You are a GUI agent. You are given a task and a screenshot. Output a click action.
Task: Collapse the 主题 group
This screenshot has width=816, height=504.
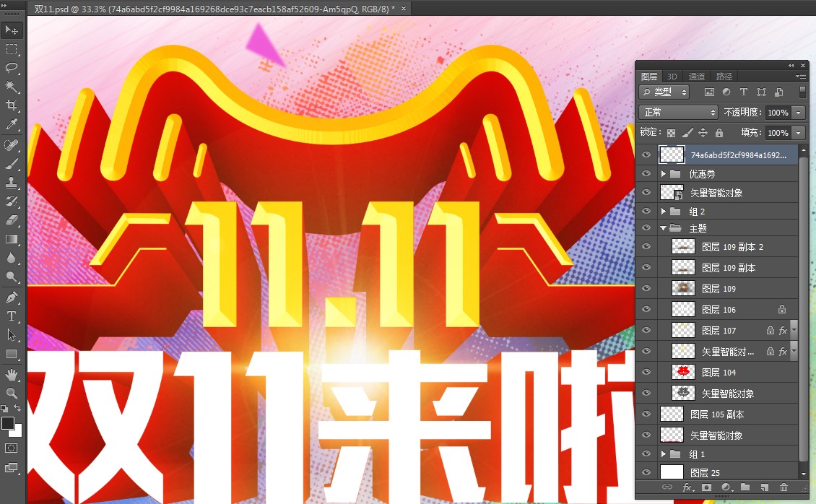click(x=664, y=228)
